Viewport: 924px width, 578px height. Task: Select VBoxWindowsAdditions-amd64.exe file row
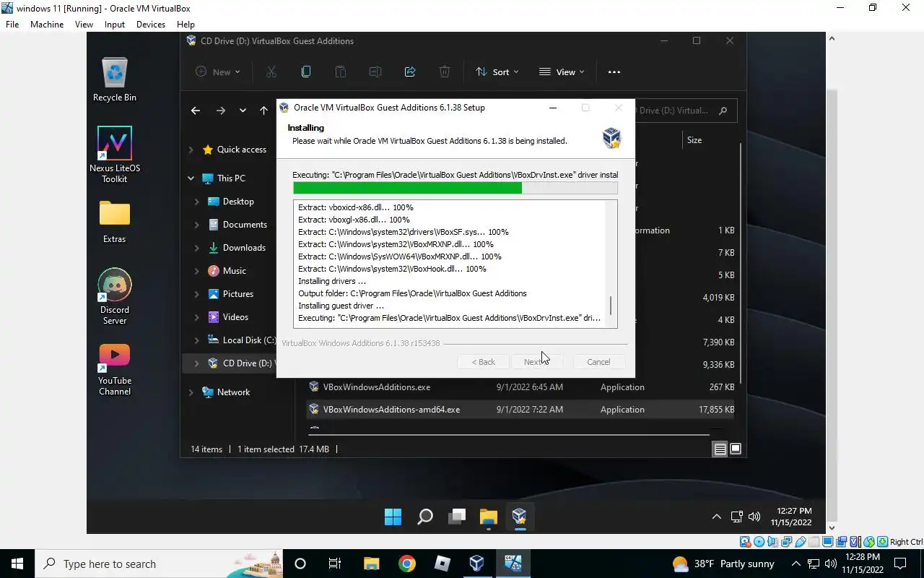(x=520, y=410)
